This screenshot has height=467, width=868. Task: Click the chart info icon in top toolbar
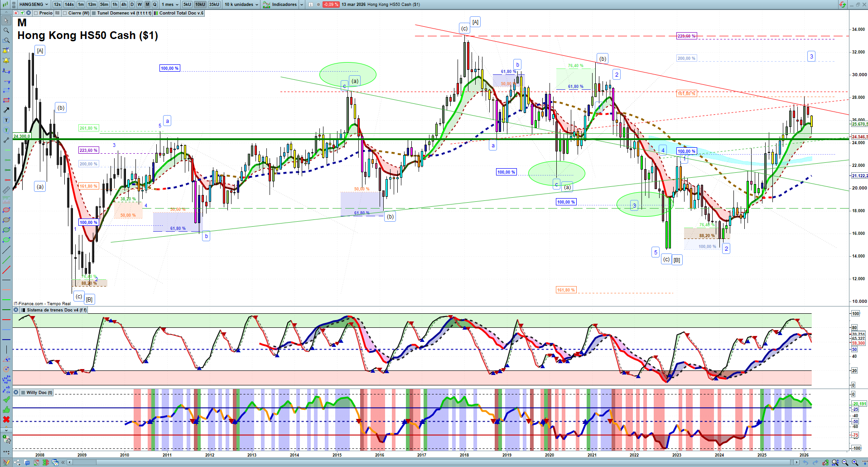coord(311,5)
